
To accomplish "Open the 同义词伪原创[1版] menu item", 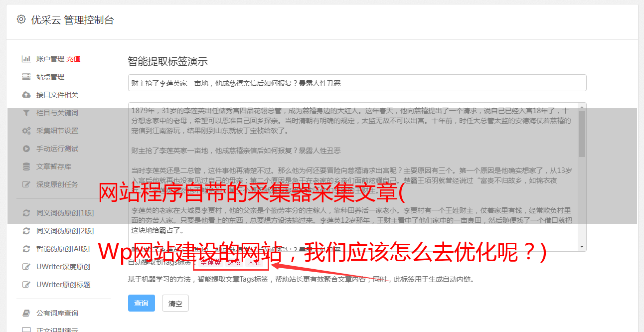I will (65, 213).
